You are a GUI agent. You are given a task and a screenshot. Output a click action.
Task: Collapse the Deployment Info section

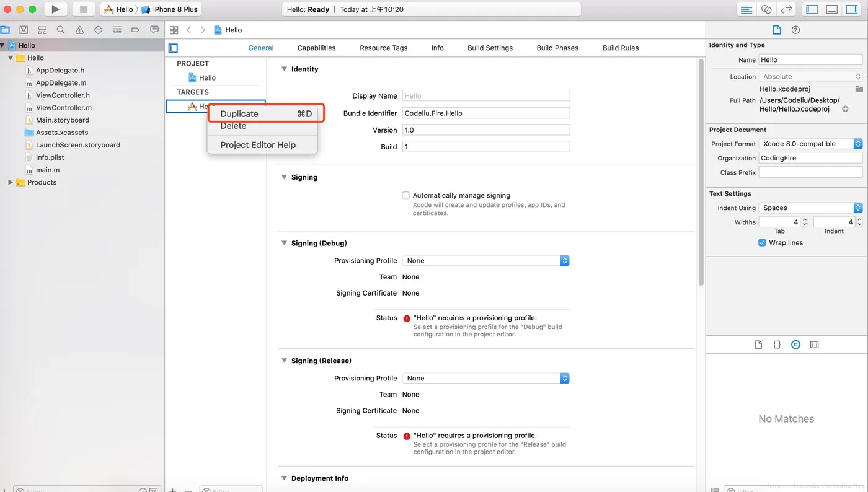point(285,478)
